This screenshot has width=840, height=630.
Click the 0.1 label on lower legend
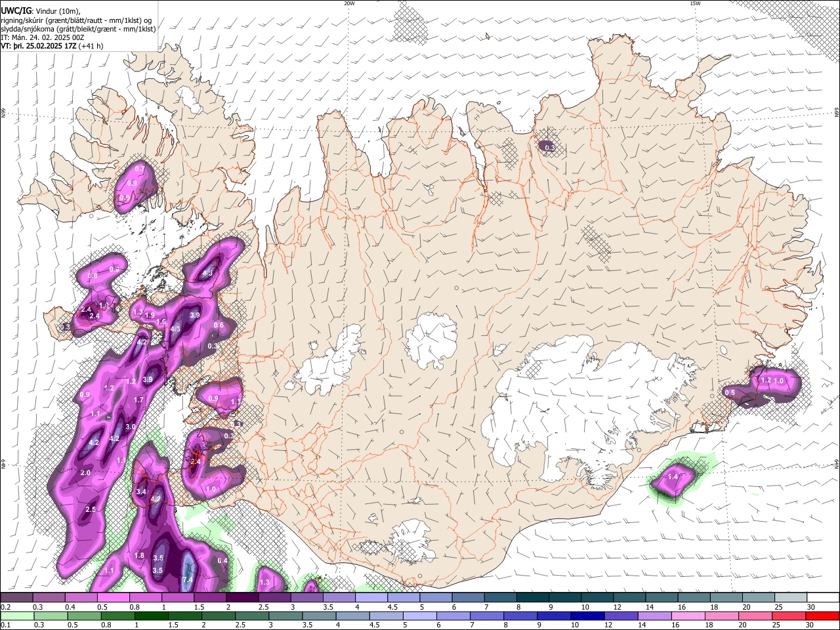tap(5, 625)
